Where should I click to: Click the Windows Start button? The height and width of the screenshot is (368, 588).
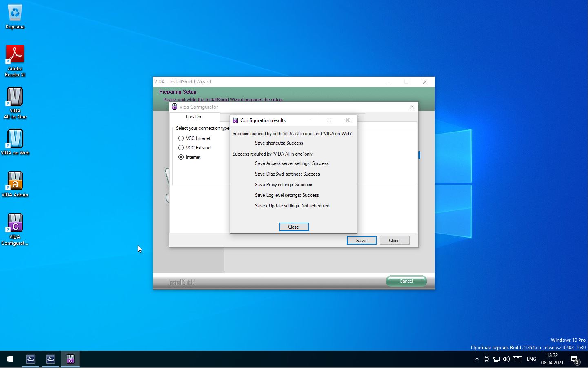pyautogui.click(x=10, y=359)
